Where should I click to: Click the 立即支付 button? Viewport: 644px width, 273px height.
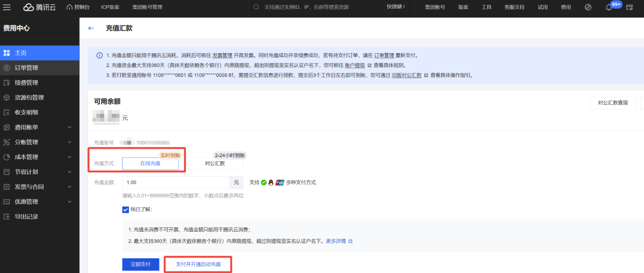[x=140, y=264]
